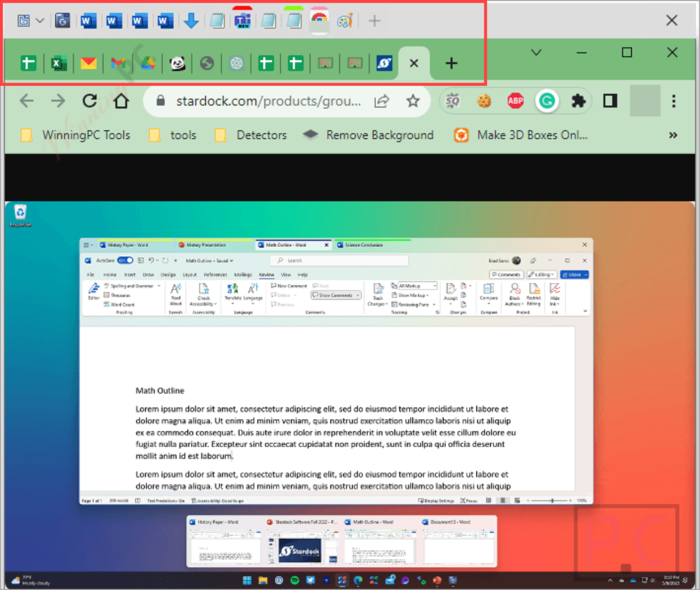The height and width of the screenshot is (590, 700).
Task: Go back to the previous page
Action: click(26, 101)
